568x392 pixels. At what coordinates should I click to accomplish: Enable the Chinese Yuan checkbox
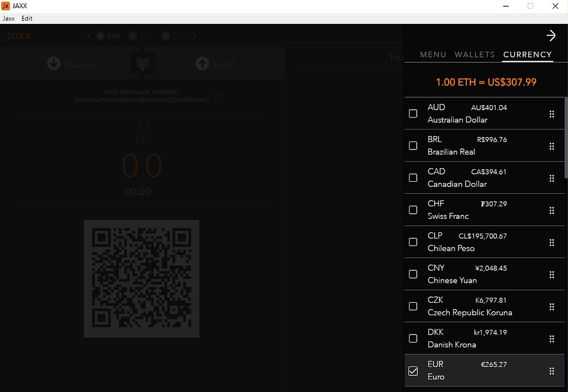(413, 274)
